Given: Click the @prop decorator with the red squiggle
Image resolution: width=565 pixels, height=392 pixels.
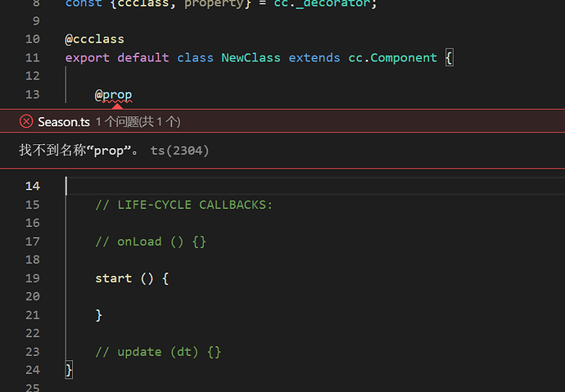Looking at the screenshot, I should tap(114, 95).
